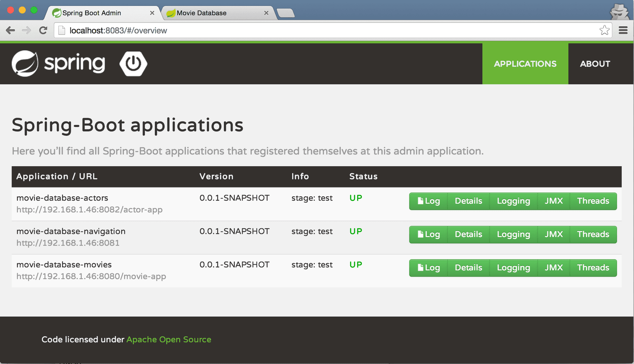
Task: Open Details for movie-database-actors
Action: pyautogui.click(x=468, y=201)
